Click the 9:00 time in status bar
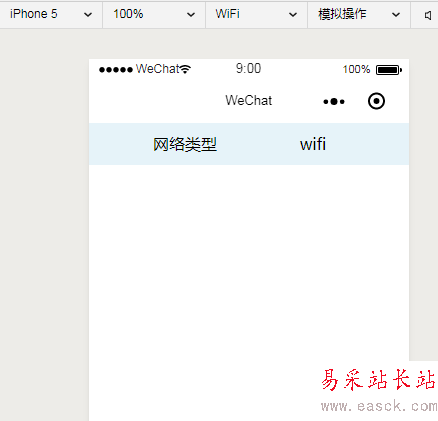Viewport: 438px width, 421px height. [248, 69]
